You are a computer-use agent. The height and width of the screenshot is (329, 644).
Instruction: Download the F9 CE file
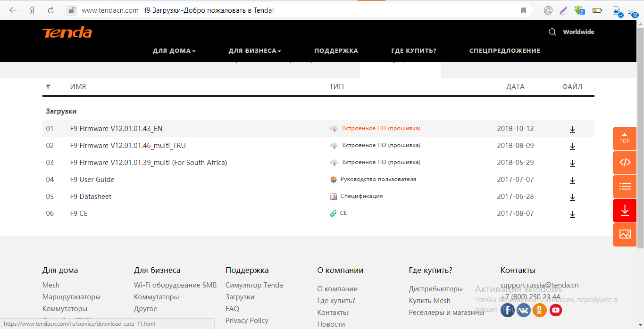click(x=572, y=214)
